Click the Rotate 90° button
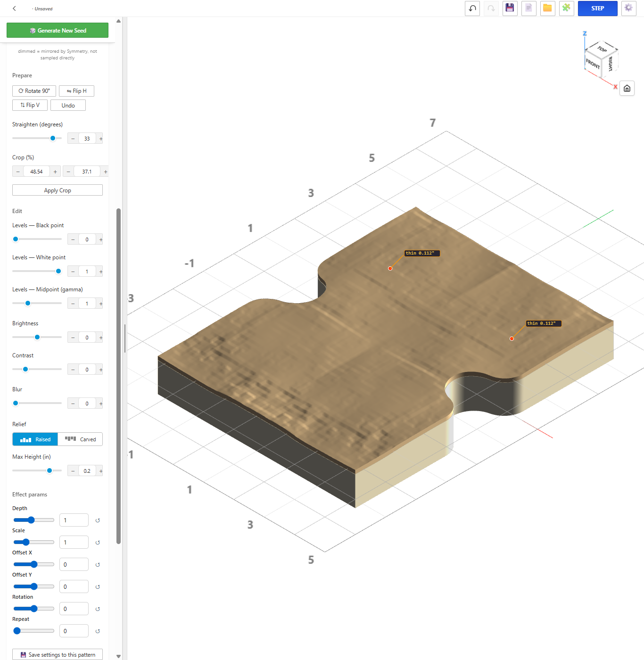 34,91
